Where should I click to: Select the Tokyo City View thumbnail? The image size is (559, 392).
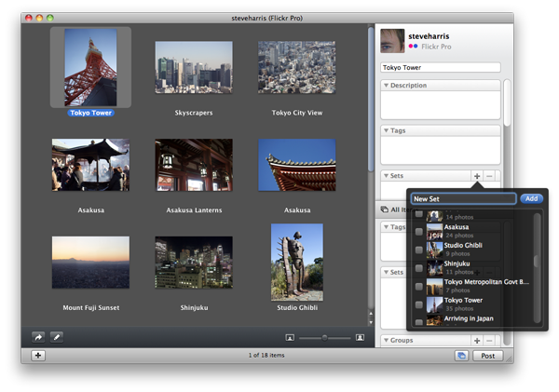[x=296, y=67]
